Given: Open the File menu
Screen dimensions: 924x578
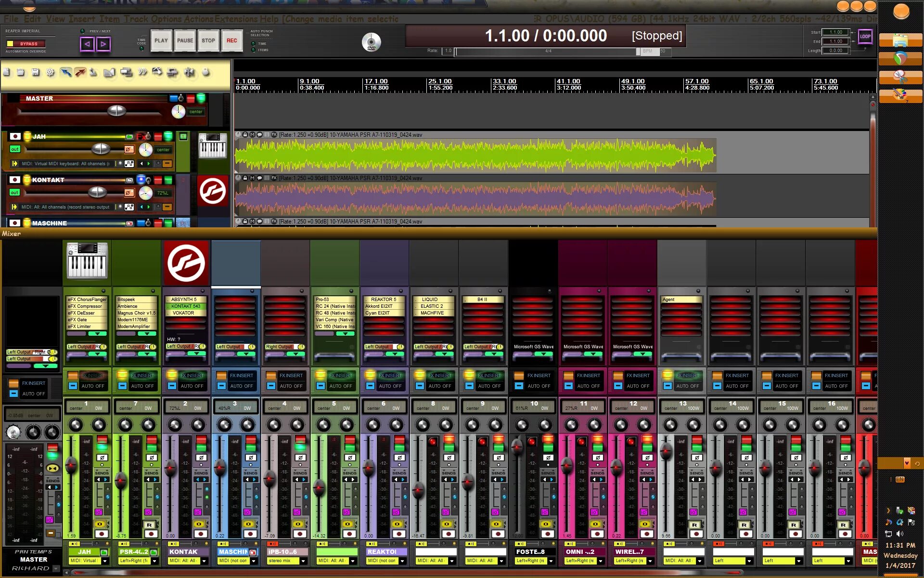Looking at the screenshot, I should [11, 19].
